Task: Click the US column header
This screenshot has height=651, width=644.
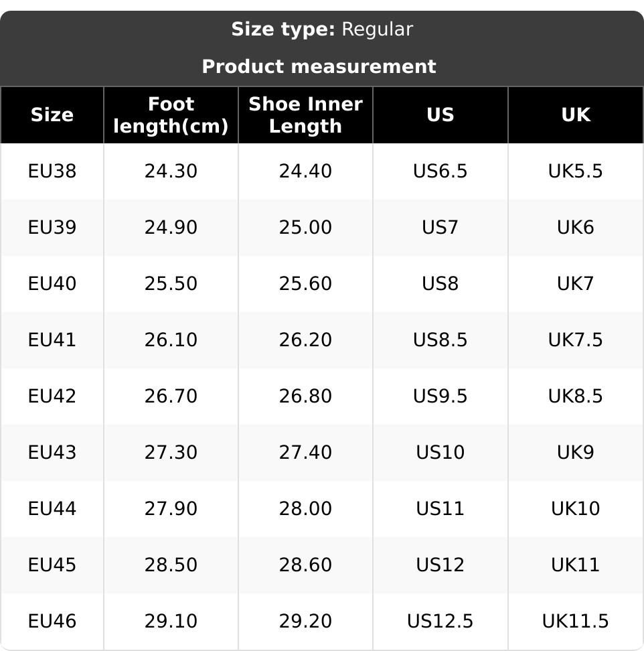Action: 440,115
